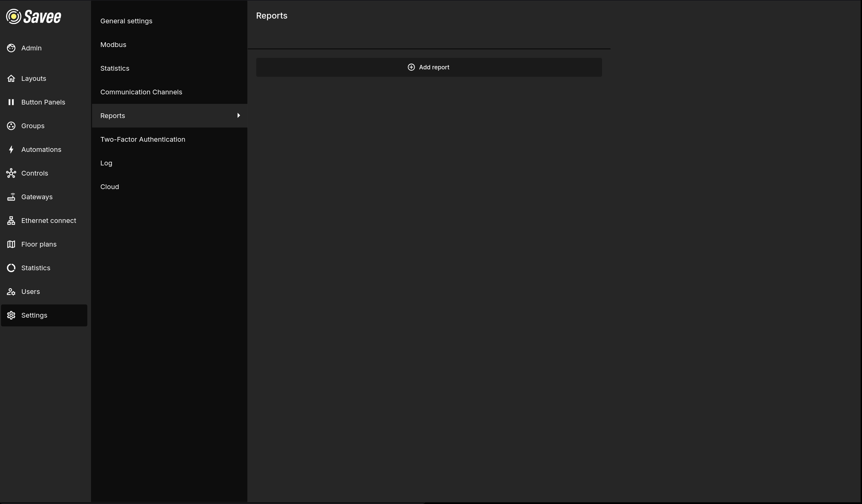Image resolution: width=862 pixels, height=504 pixels.
Task: Click the Savee logo icon
Action: click(x=14, y=17)
